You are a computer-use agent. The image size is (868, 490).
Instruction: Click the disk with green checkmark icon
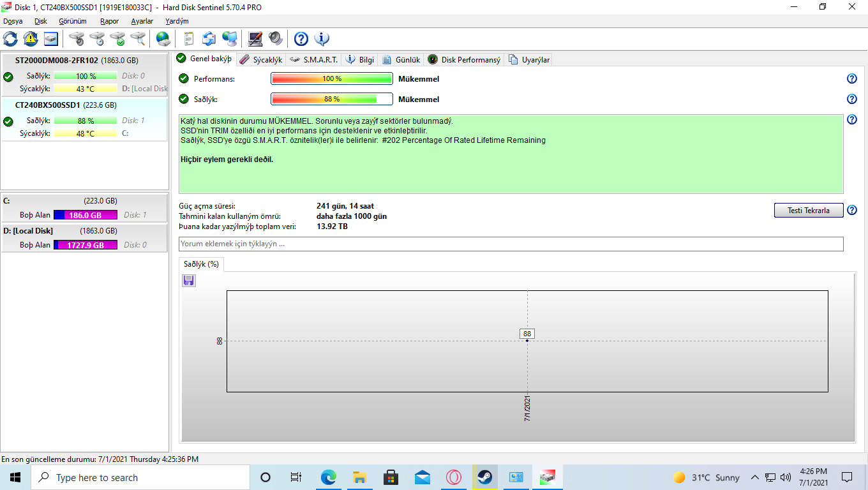click(117, 39)
